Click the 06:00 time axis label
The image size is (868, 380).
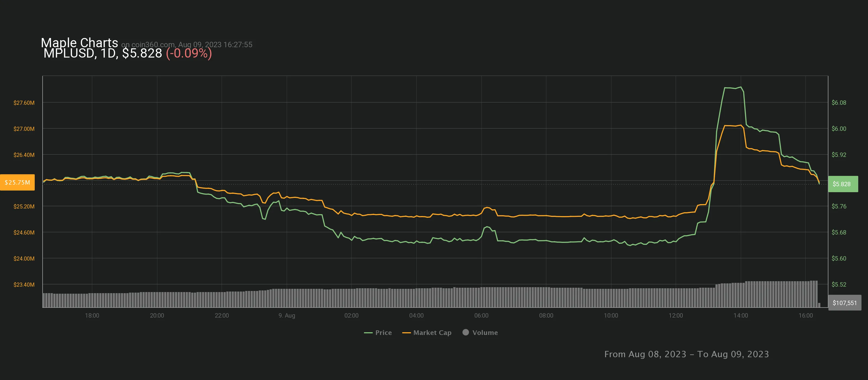481,316
